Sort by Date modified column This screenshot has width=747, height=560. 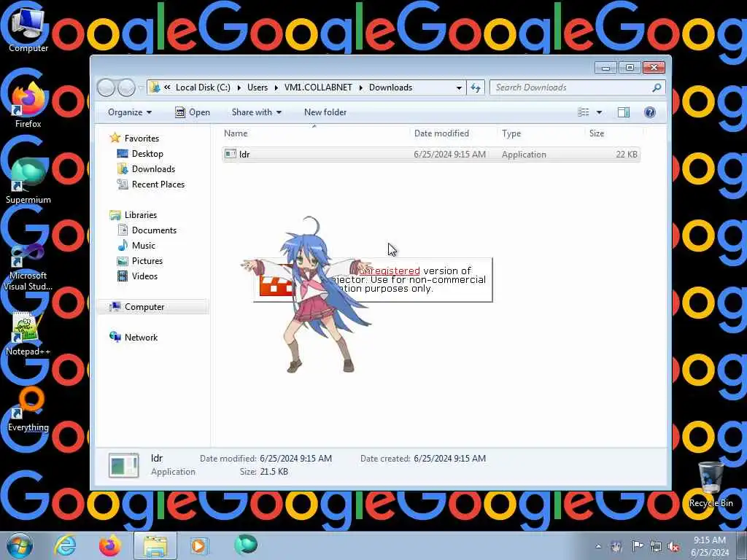pos(453,133)
